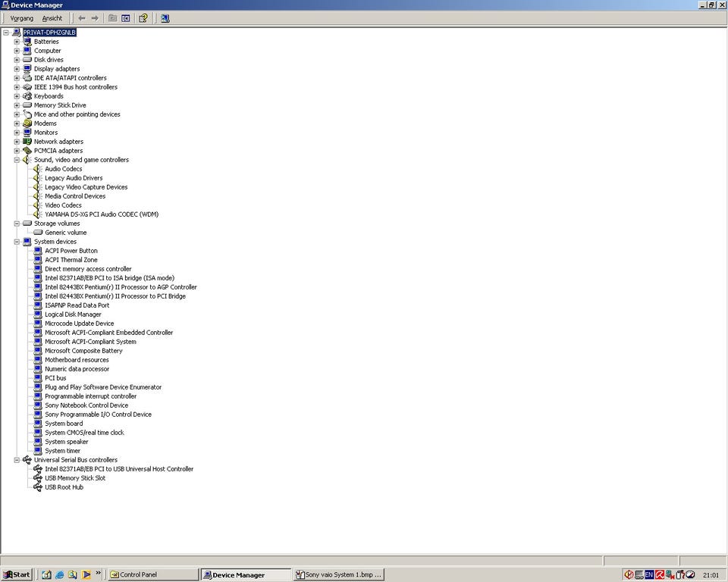Click the Start button
Image resolution: width=728 pixels, height=582 pixels.
pos(17,574)
